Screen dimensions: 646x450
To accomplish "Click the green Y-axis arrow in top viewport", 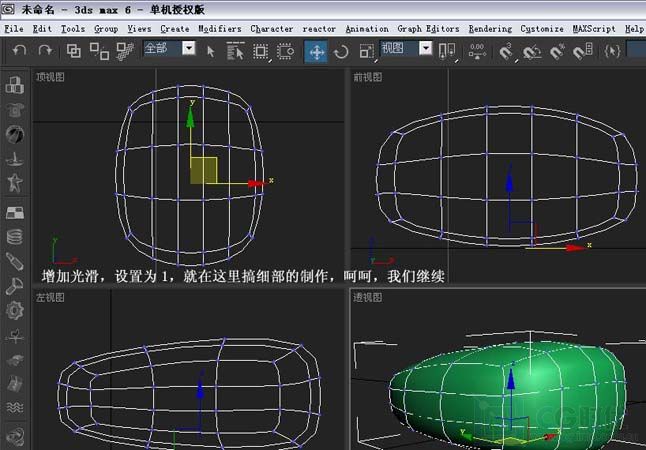I will click(190, 117).
